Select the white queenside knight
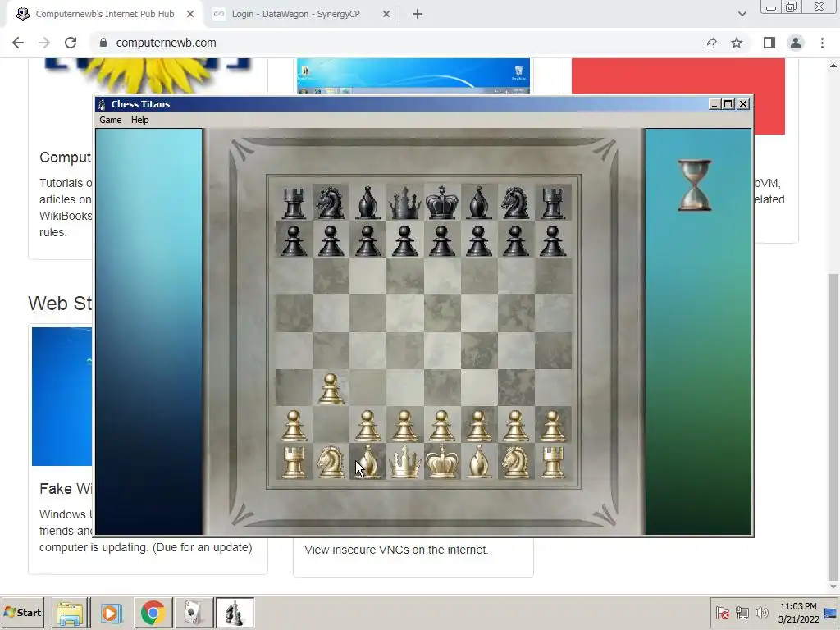The width and height of the screenshot is (840, 630). click(x=331, y=462)
